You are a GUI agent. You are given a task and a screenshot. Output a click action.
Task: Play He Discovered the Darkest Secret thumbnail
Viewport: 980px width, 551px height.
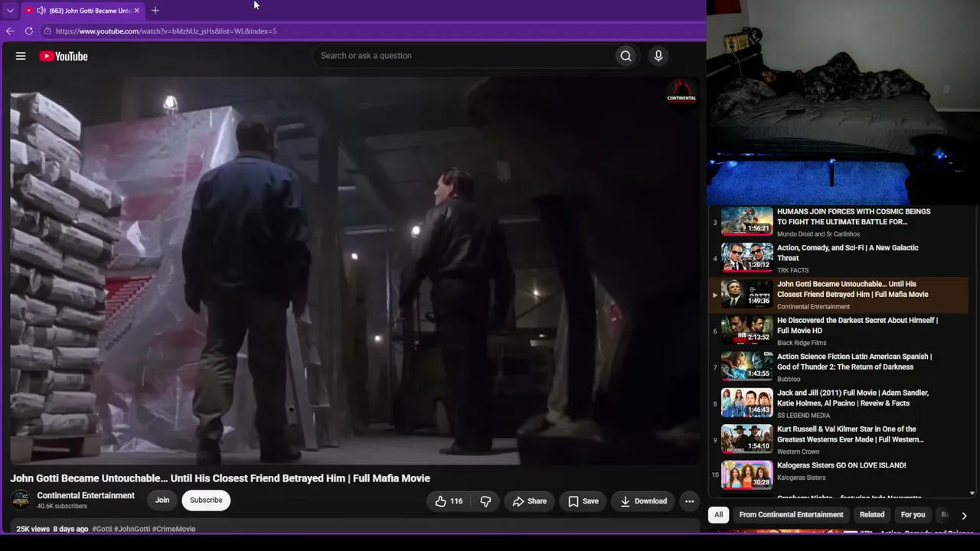747,330
